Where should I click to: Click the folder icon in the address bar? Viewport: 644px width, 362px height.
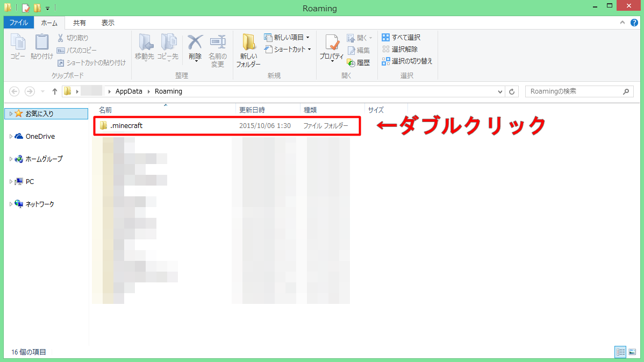67,91
